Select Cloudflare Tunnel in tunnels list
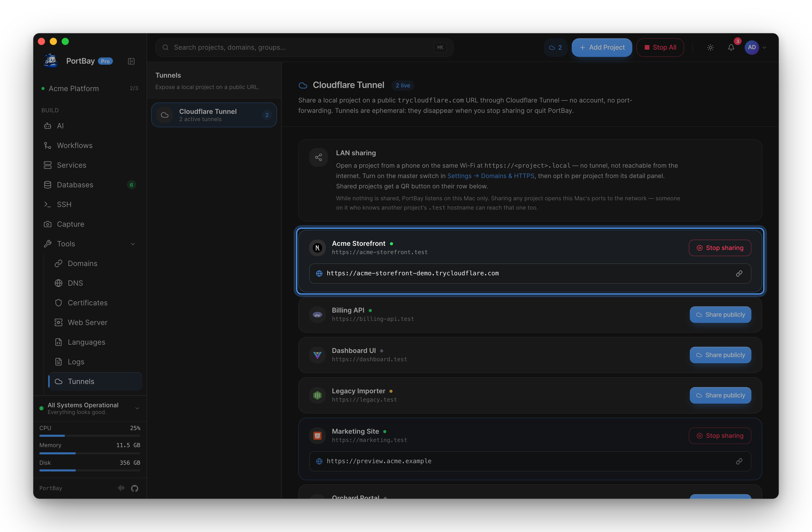Image resolution: width=812 pixels, height=532 pixels. pos(214,115)
